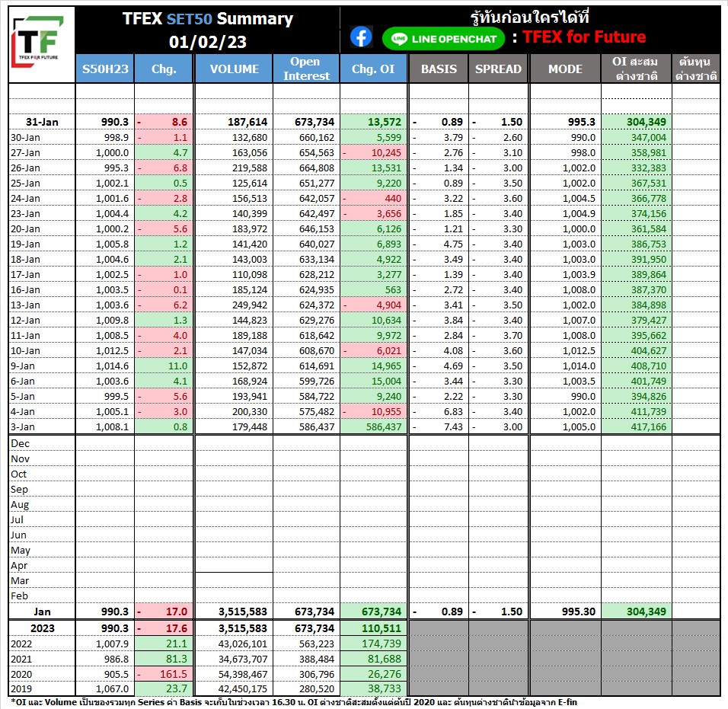Click the 12-Jan price 1,009.8
The height and width of the screenshot is (709, 728).
[113, 321]
